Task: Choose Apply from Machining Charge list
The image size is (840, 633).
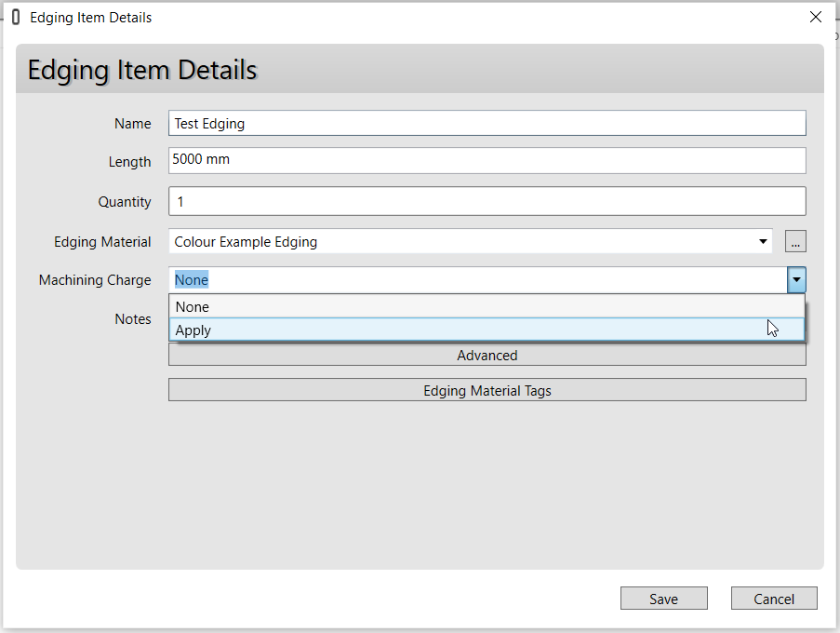Action: tap(487, 330)
